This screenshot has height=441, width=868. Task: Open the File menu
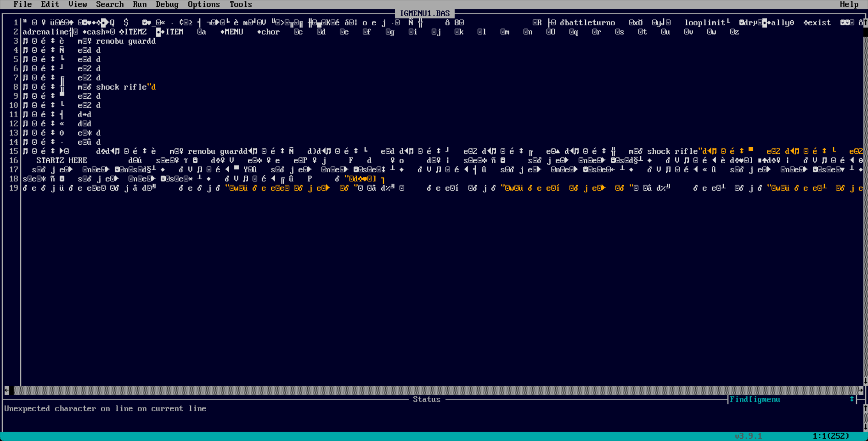23,4
